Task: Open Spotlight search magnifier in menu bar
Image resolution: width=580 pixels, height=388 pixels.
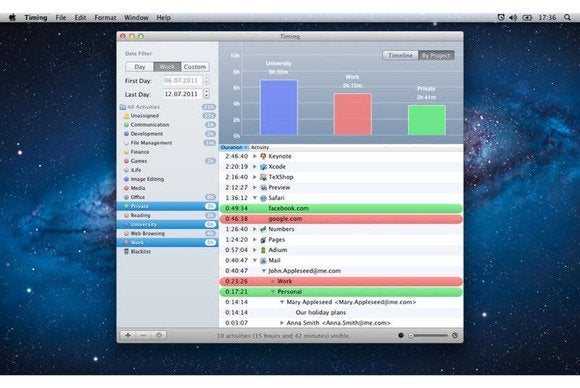Action: [567, 17]
